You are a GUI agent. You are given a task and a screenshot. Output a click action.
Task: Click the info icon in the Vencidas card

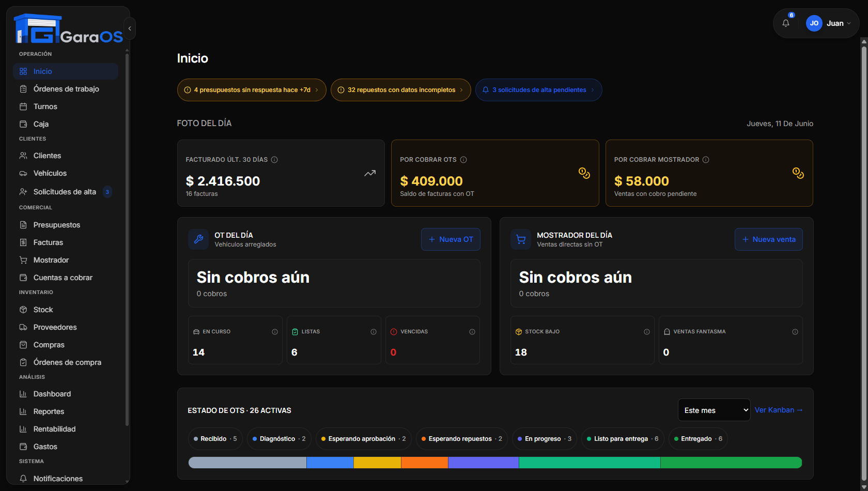(x=472, y=332)
